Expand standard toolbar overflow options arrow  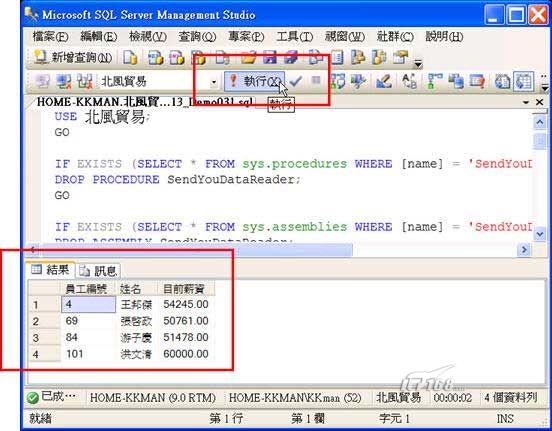[418, 64]
